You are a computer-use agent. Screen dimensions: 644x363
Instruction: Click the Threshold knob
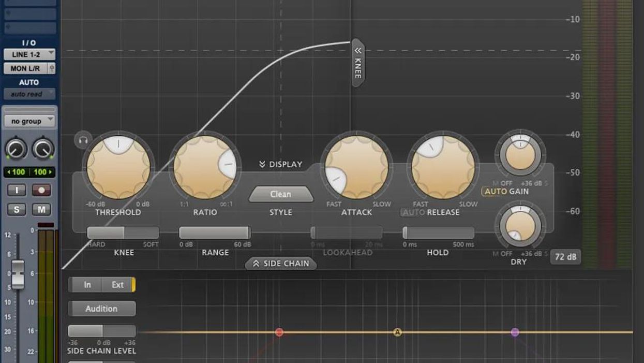(x=118, y=167)
